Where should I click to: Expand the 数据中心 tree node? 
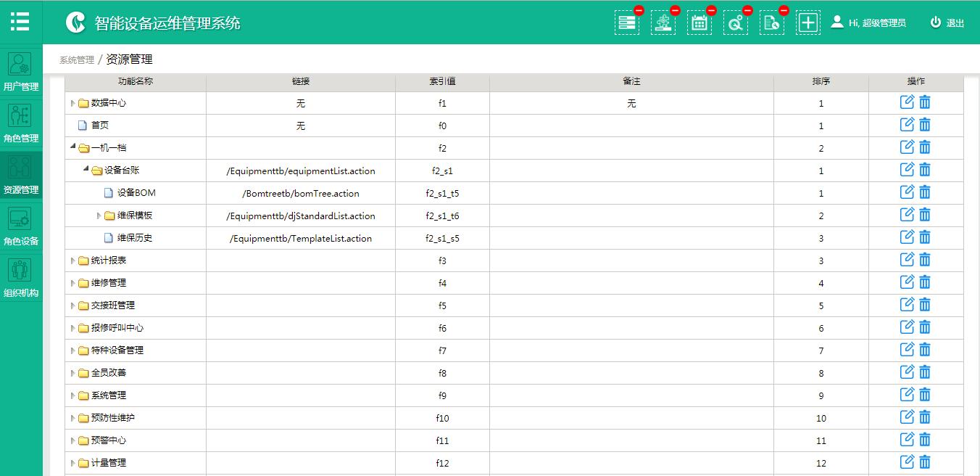[x=72, y=103]
